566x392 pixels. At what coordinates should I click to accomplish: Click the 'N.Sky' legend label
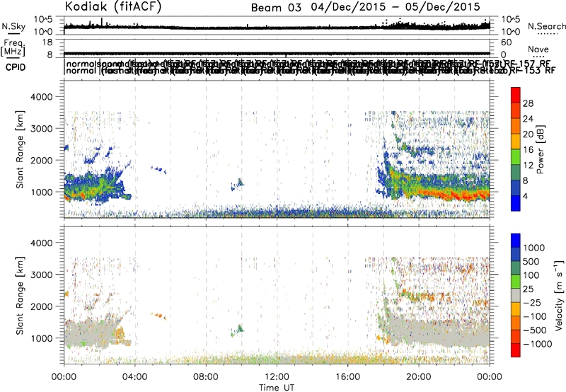click(13, 26)
